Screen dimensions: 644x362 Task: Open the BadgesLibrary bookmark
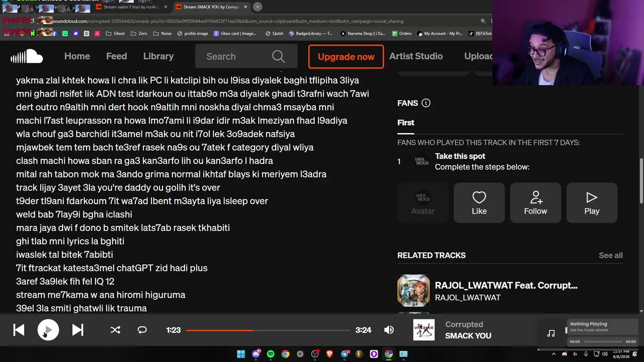pos(311,34)
